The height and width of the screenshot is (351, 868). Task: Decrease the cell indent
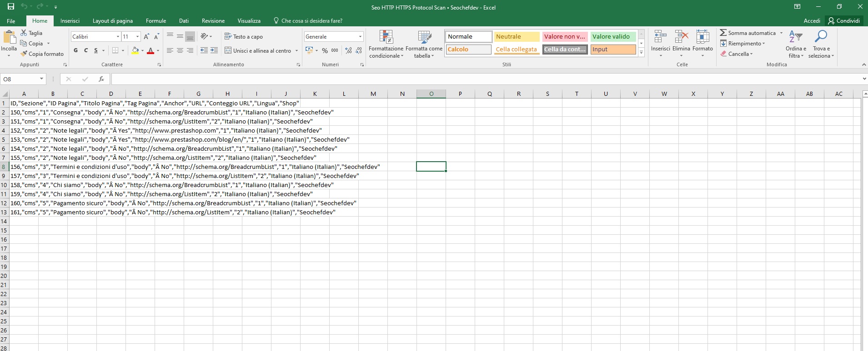(204, 50)
